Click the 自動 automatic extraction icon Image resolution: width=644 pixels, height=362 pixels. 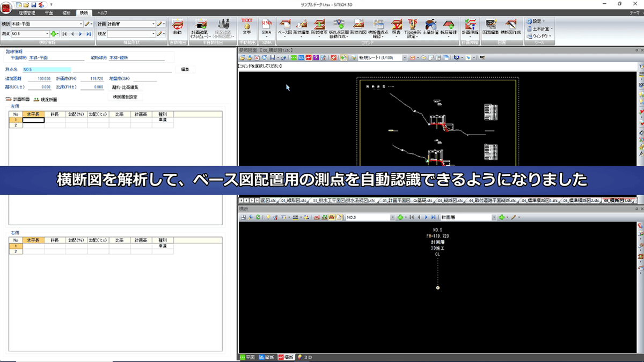click(177, 27)
